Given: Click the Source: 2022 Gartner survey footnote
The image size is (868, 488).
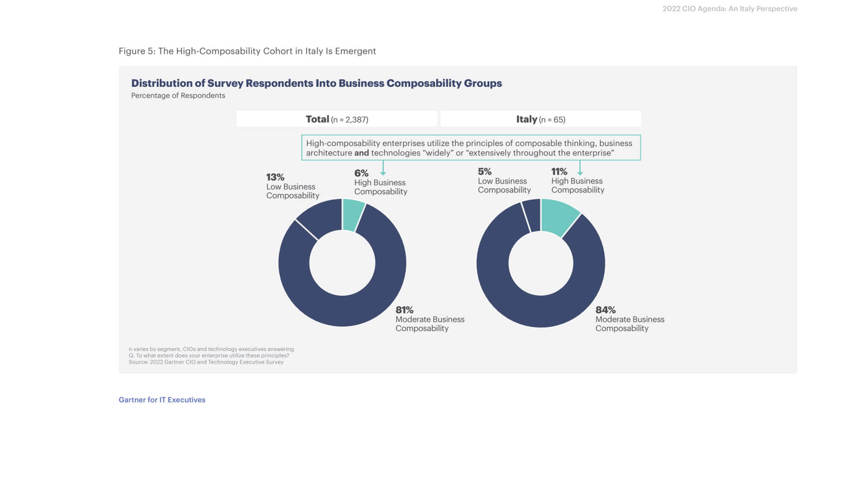Looking at the screenshot, I should click(x=206, y=362).
